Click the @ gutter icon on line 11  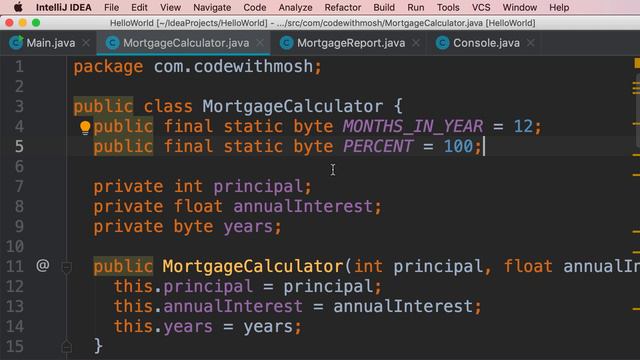click(43, 266)
